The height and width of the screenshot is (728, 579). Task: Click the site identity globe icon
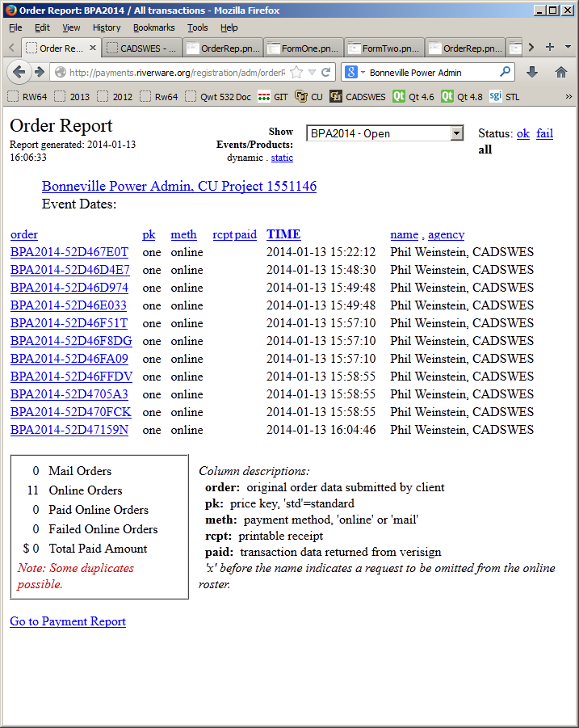tap(61, 72)
